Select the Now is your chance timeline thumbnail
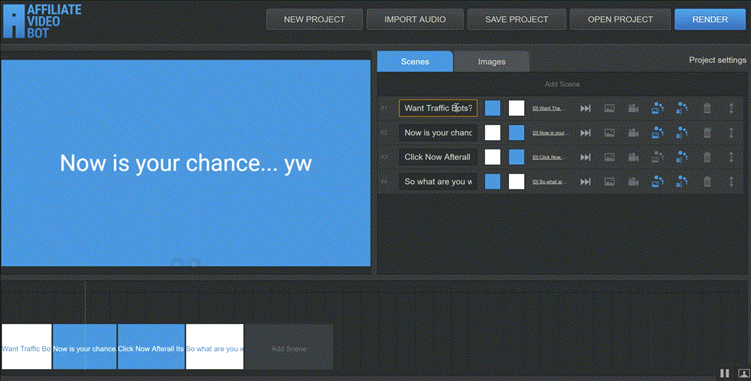This screenshot has height=381, width=751. 85,347
